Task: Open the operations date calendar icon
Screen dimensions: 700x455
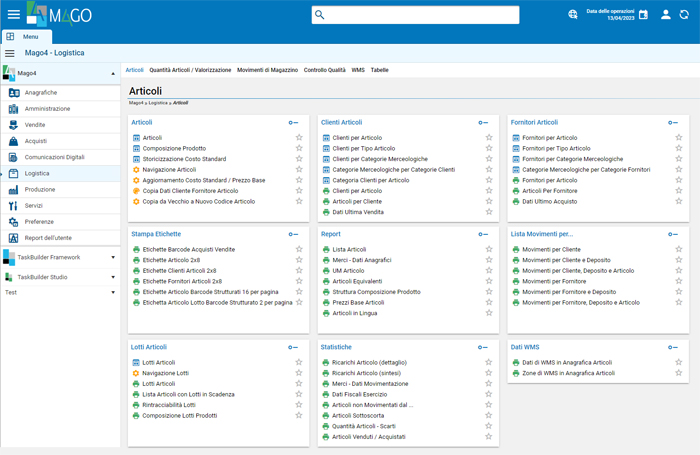Action: coord(643,14)
